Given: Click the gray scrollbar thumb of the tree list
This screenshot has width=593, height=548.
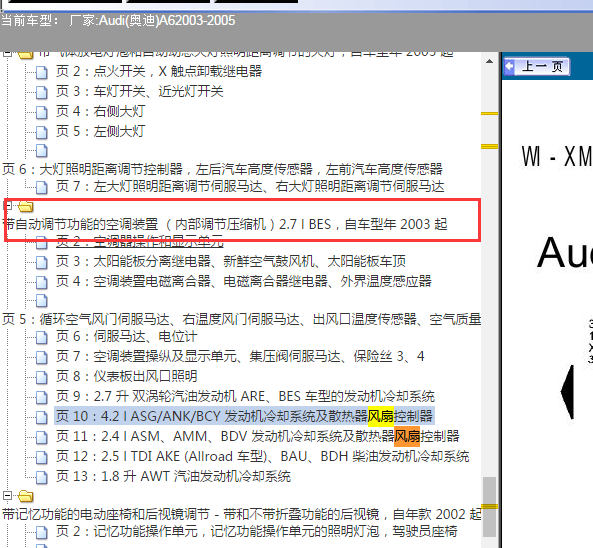Looking at the screenshot, I should [x=490, y=507].
